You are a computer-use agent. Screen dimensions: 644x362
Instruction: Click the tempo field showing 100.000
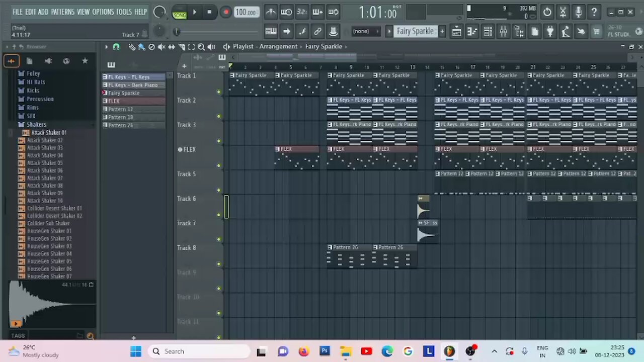pos(247,12)
